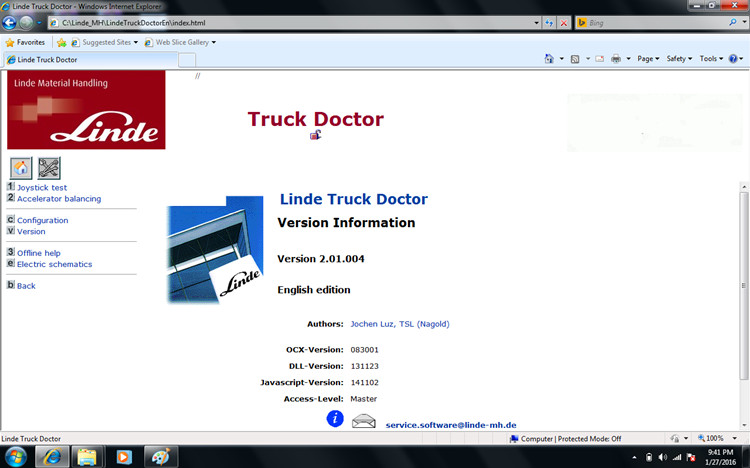The image size is (750, 468).
Task: Click the Linde building thumbnail image
Action: [x=215, y=249]
